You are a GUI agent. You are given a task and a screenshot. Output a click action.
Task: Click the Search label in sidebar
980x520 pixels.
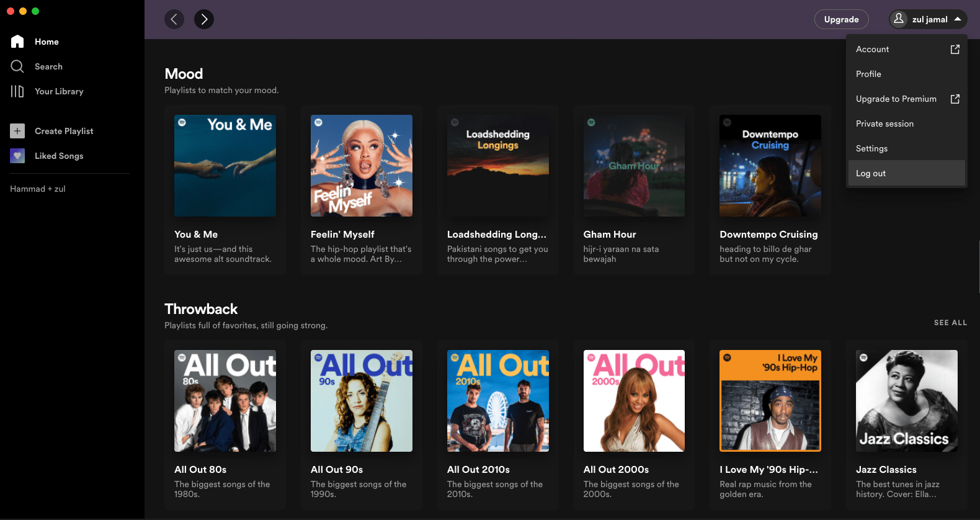[48, 66]
